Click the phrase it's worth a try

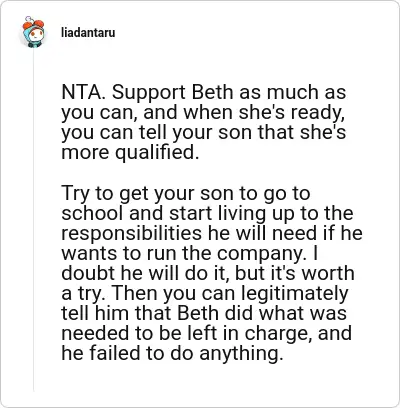(x=208, y=283)
